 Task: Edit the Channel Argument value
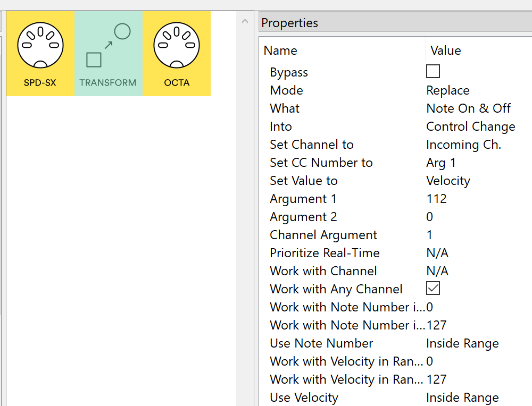point(430,235)
